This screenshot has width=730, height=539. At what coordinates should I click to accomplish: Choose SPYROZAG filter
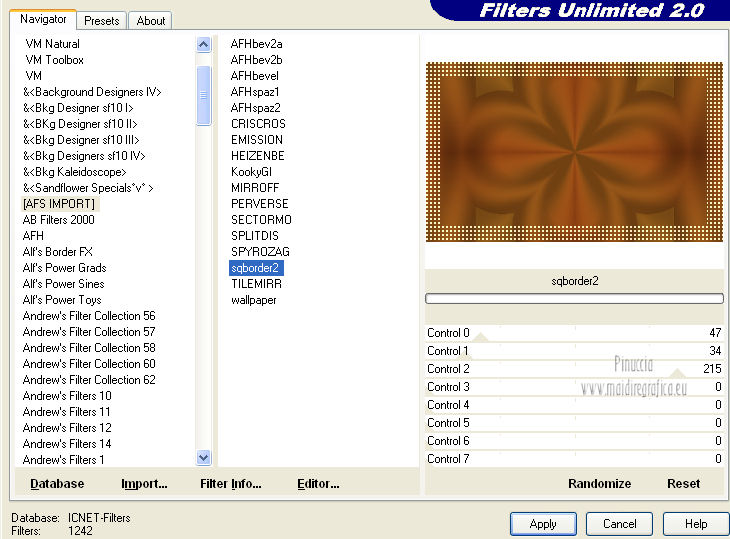click(260, 252)
